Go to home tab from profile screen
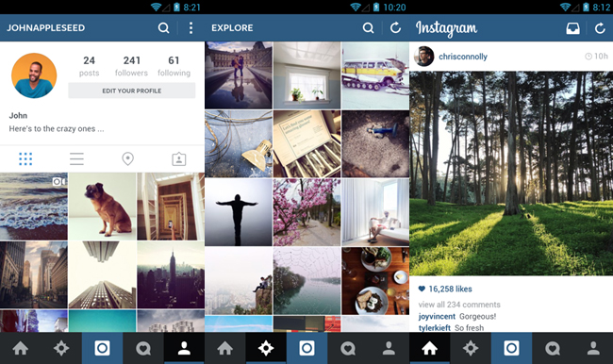The image size is (613, 364). coord(21,348)
